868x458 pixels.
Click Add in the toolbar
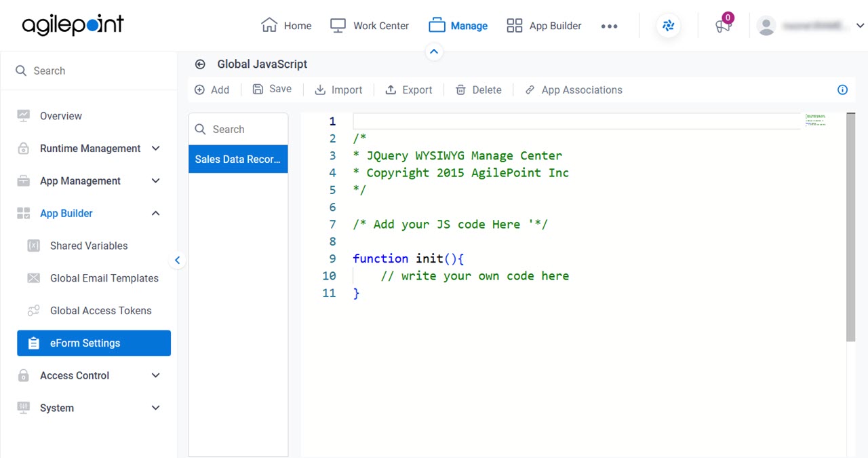tap(212, 90)
